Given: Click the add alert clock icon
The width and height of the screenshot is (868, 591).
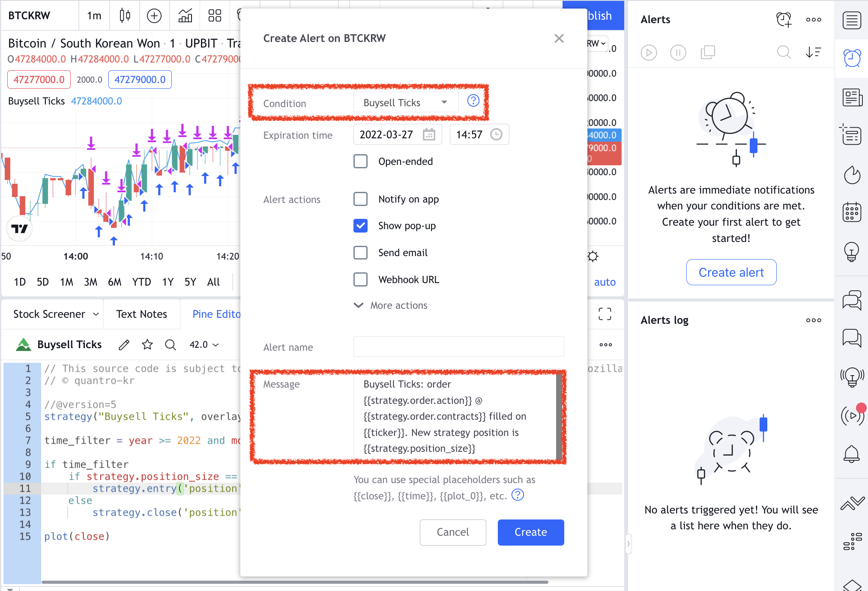Looking at the screenshot, I should tap(784, 19).
